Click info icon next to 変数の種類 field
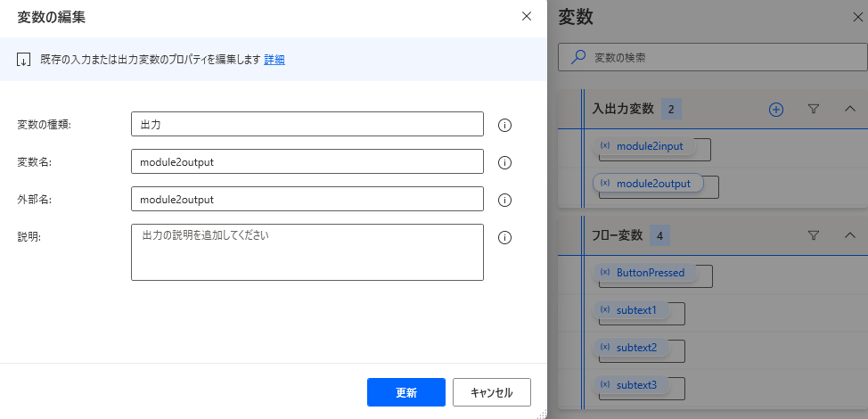The width and height of the screenshot is (868, 419). pyautogui.click(x=504, y=125)
